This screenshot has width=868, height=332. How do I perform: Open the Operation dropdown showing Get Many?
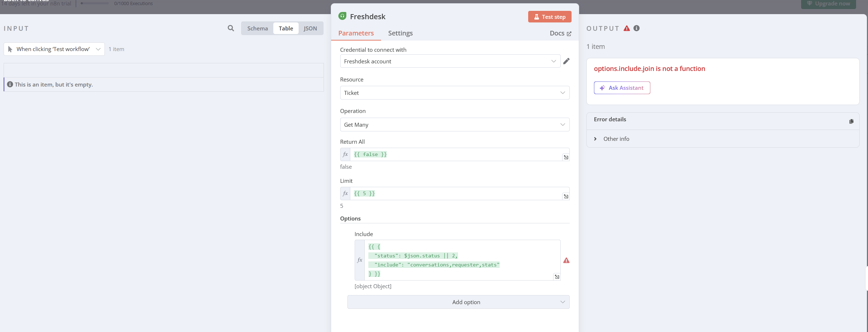(454, 124)
